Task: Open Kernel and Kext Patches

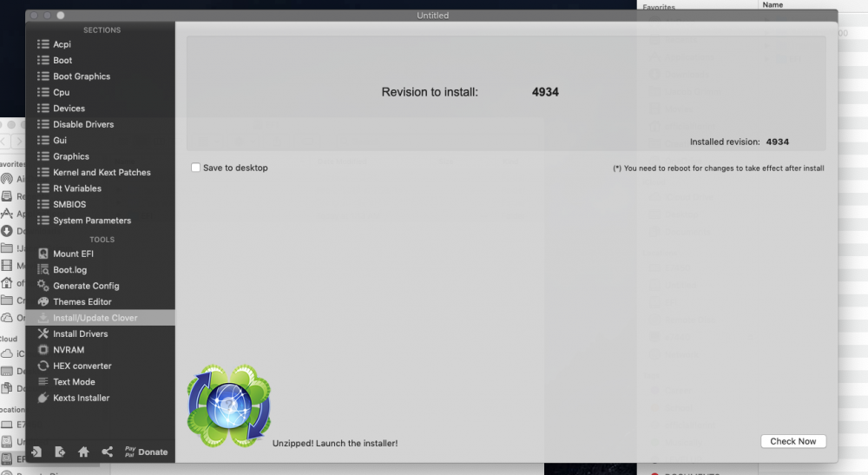Action: (102, 173)
